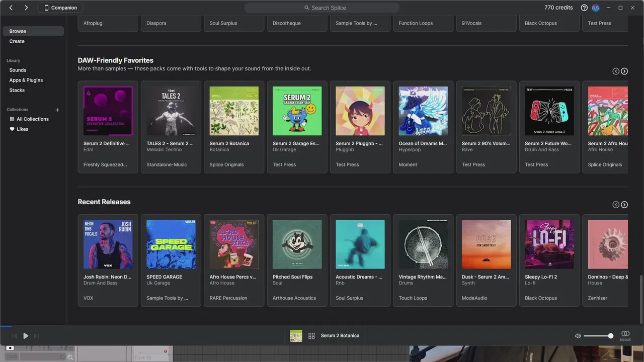Open Sounds in the Library section
The image size is (644, 362).
point(18,70)
